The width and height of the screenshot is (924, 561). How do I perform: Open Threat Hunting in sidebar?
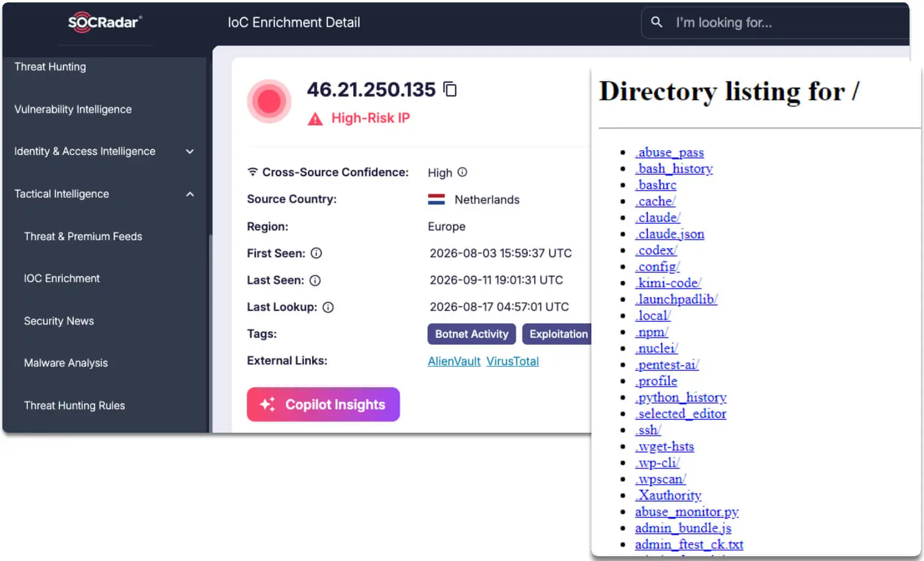click(x=50, y=67)
